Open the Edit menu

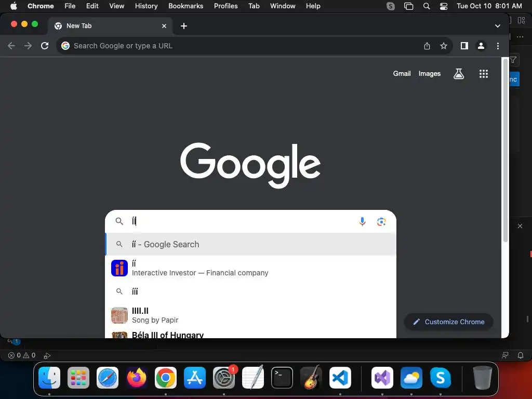[92, 6]
